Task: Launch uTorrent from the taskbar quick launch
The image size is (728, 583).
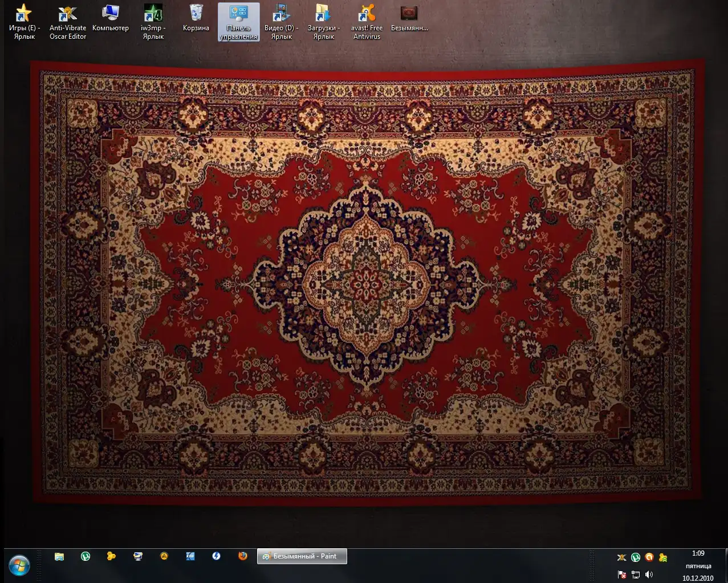Action: click(x=86, y=556)
